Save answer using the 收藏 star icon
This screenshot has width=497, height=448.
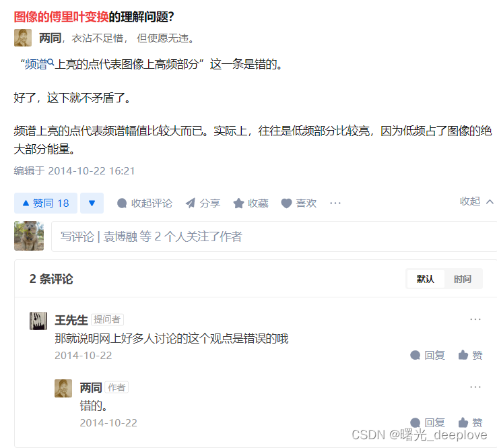(251, 203)
